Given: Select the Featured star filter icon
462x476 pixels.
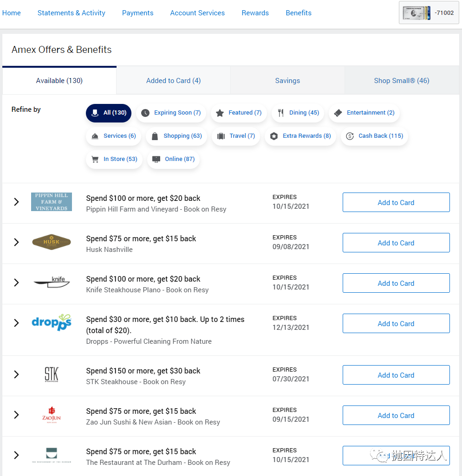Looking at the screenshot, I should (220, 113).
